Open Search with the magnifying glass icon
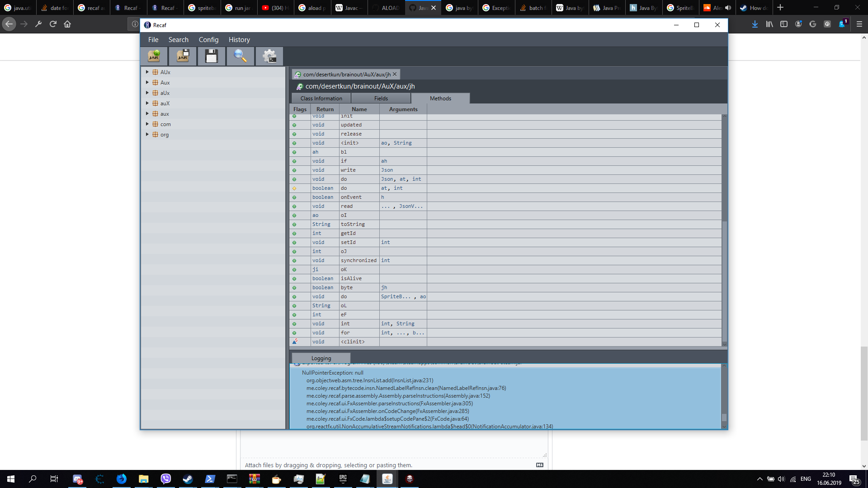868x488 pixels. [x=240, y=56]
